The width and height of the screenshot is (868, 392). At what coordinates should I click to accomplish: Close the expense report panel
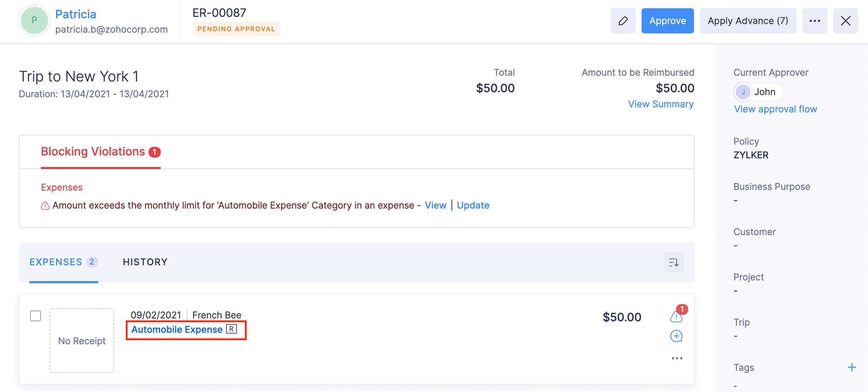tap(845, 21)
